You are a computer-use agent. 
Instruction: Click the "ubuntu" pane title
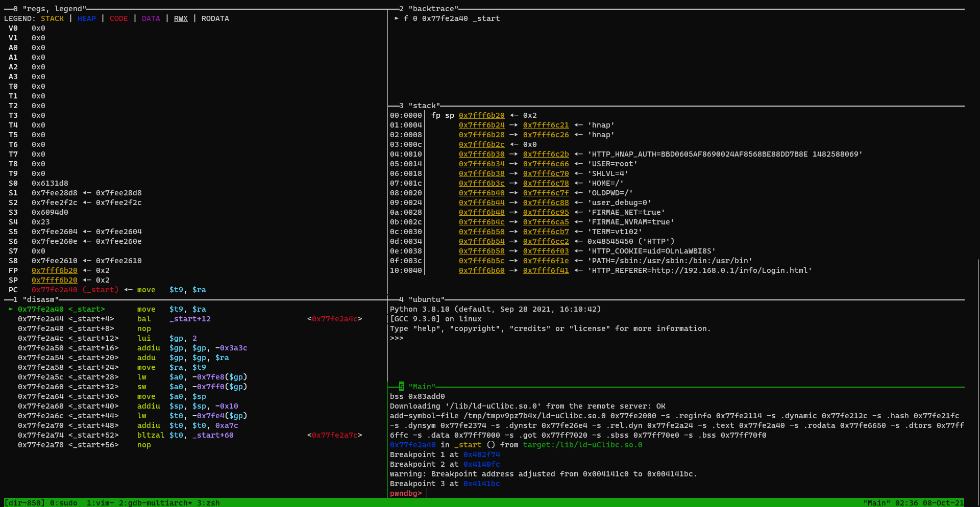pos(427,299)
